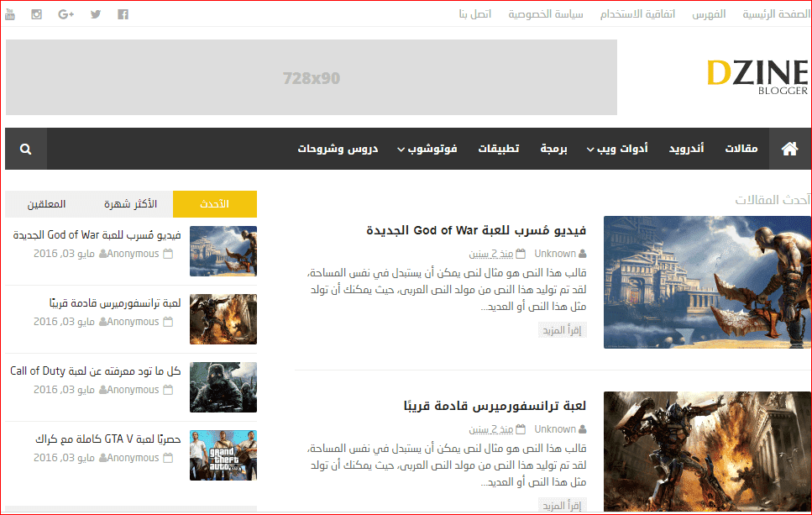This screenshot has height=515, width=812.
Task: Open the سياسة الخصوصية link
Action: click(x=546, y=14)
